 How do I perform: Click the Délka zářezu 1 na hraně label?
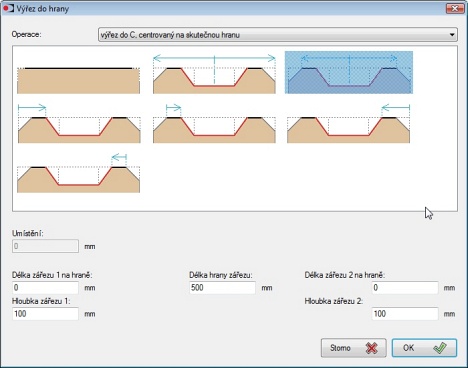point(52,275)
